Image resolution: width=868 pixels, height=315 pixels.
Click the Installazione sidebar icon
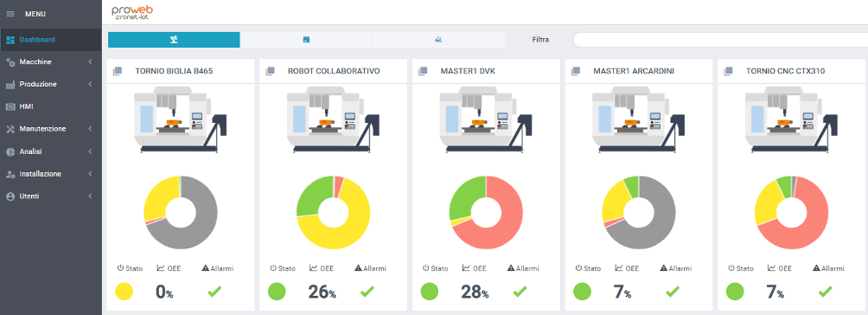[x=10, y=174]
